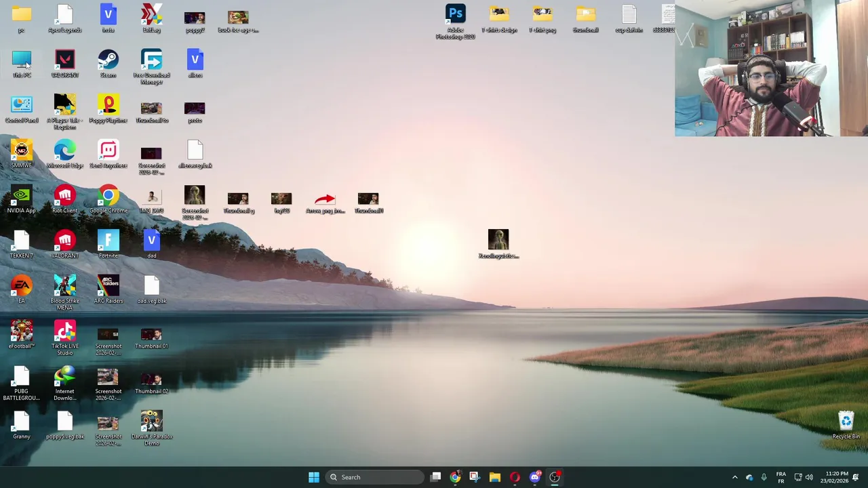Screen dimensions: 868x488
Task: Select the aliens.veg.bak file
Action: (x=195, y=155)
